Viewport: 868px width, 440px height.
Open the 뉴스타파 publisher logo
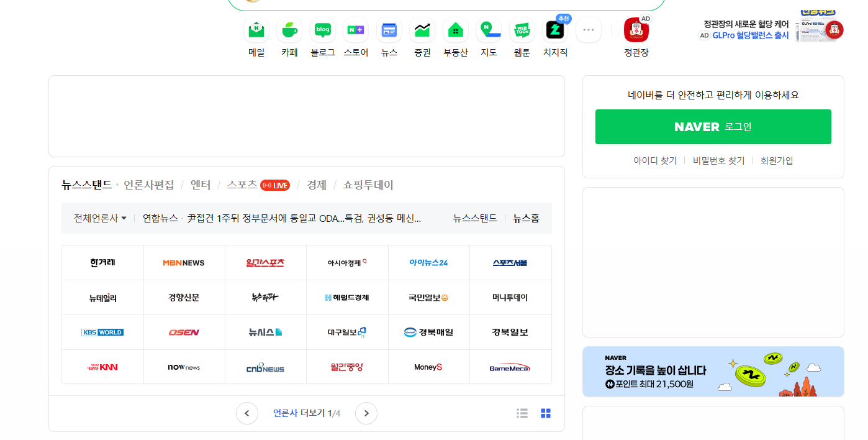(266, 298)
